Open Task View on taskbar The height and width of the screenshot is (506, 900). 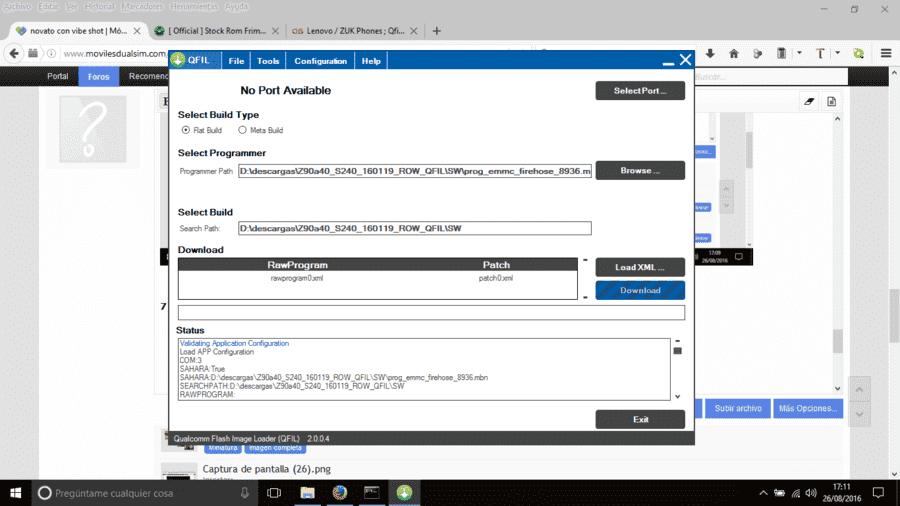[274, 493]
